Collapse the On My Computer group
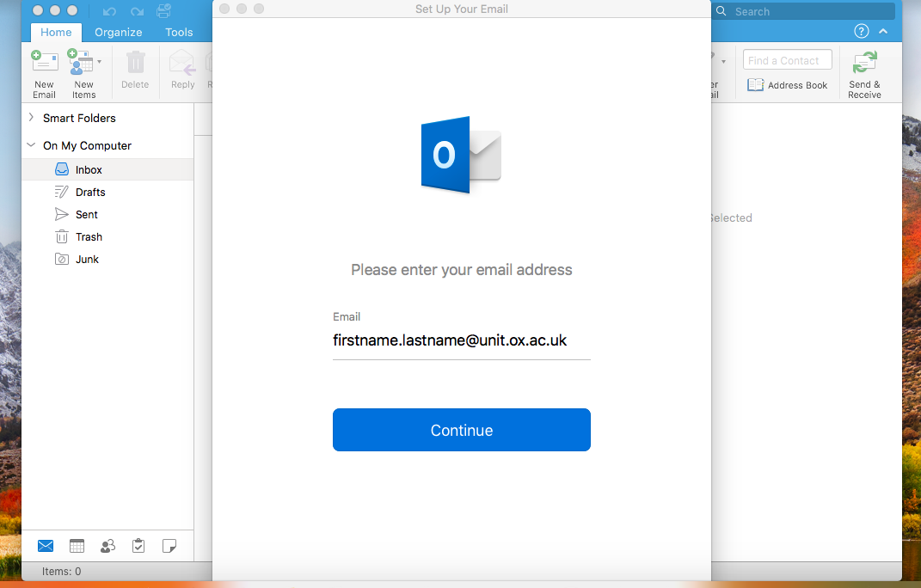Viewport: 921px width, 588px height. (31, 145)
